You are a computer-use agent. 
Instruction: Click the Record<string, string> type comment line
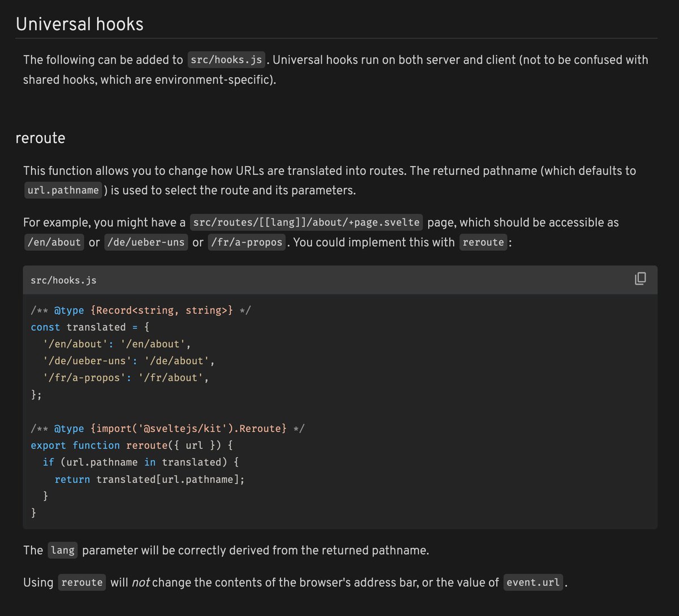pos(141,310)
